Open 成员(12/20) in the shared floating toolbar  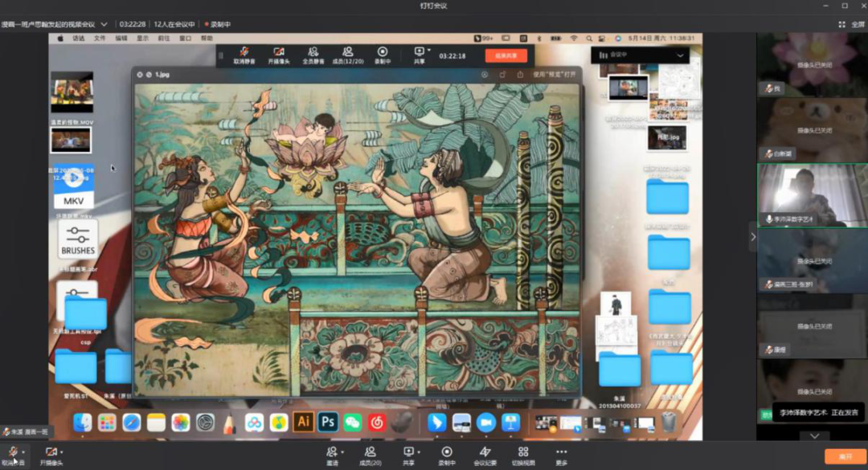tap(348, 56)
